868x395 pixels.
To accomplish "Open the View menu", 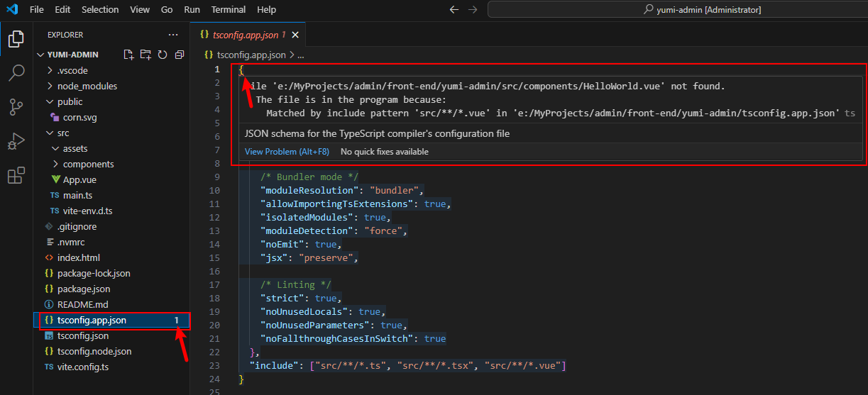I will (x=140, y=9).
